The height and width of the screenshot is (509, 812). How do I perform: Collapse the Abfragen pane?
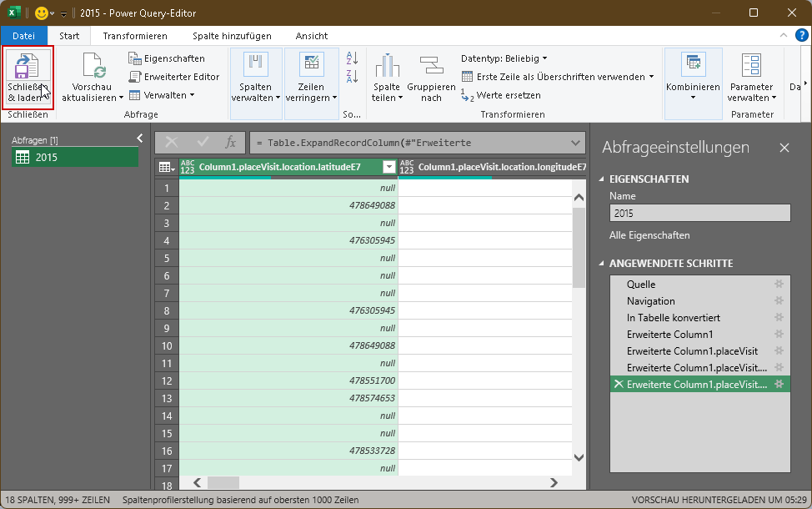point(140,139)
